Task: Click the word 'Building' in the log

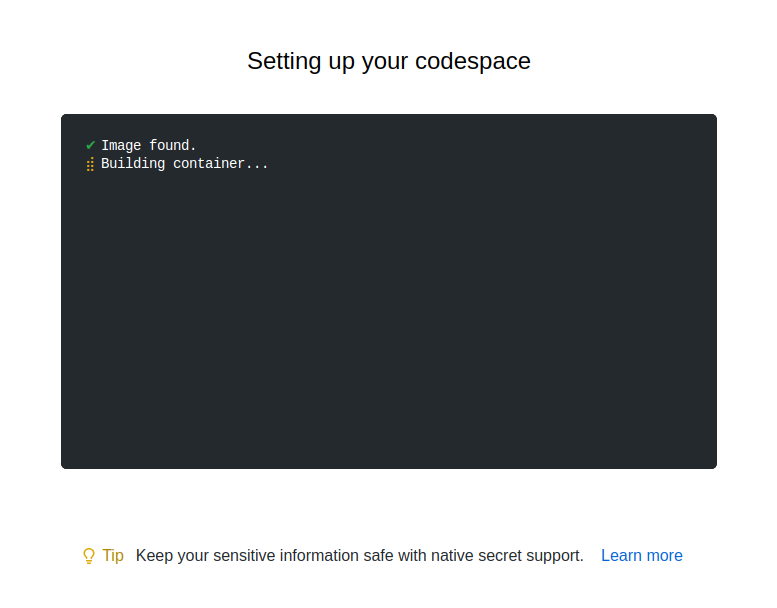Action: point(133,164)
